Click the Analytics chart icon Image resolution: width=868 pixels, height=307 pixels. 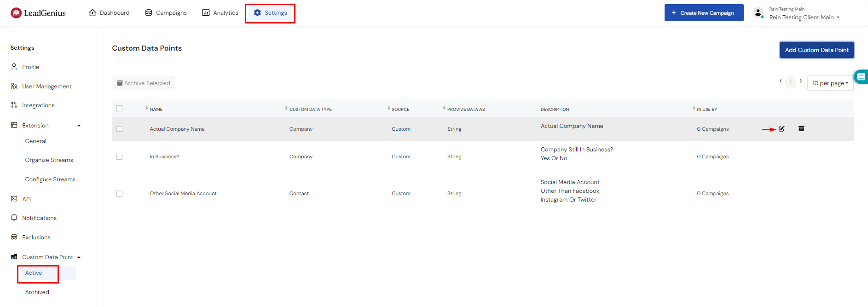pos(206,12)
